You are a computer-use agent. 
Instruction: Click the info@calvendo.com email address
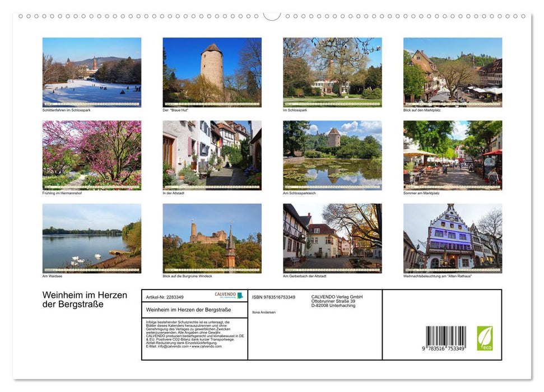coord(173,346)
